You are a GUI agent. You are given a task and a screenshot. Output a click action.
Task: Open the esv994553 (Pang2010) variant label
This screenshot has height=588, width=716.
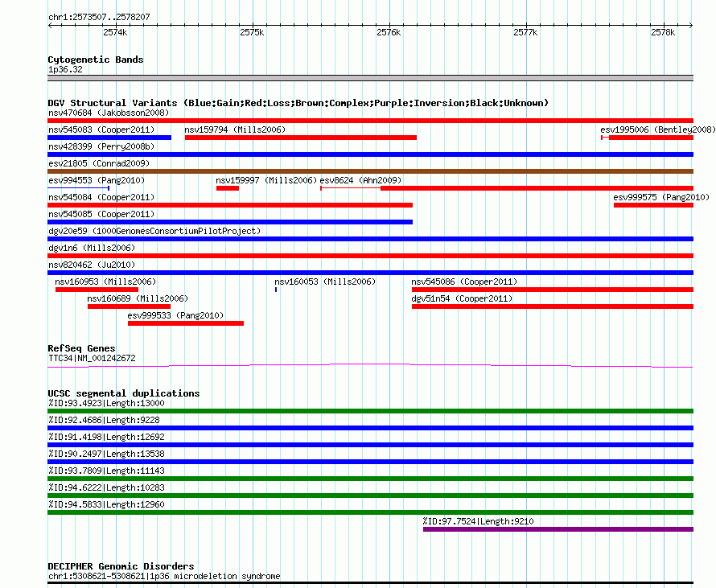coord(97,180)
